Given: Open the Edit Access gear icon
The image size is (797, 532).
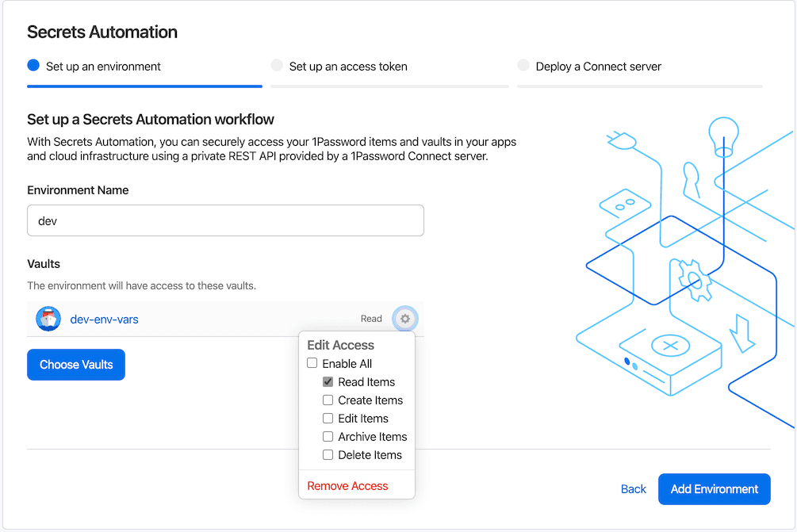Looking at the screenshot, I should 404,318.
